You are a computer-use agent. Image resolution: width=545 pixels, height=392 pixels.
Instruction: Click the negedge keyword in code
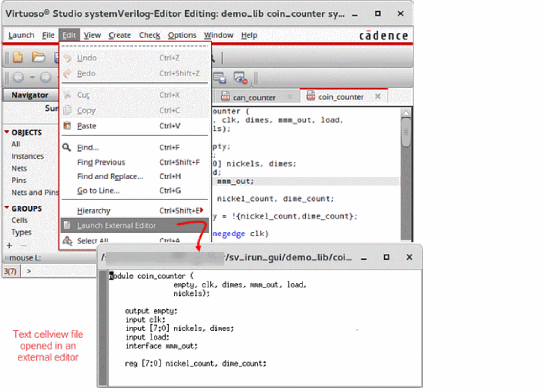click(x=229, y=233)
